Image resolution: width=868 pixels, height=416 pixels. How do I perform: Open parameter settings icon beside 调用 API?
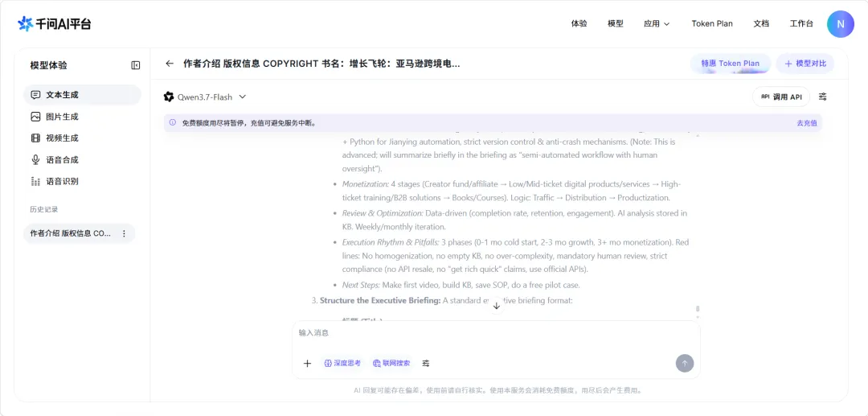point(823,97)
